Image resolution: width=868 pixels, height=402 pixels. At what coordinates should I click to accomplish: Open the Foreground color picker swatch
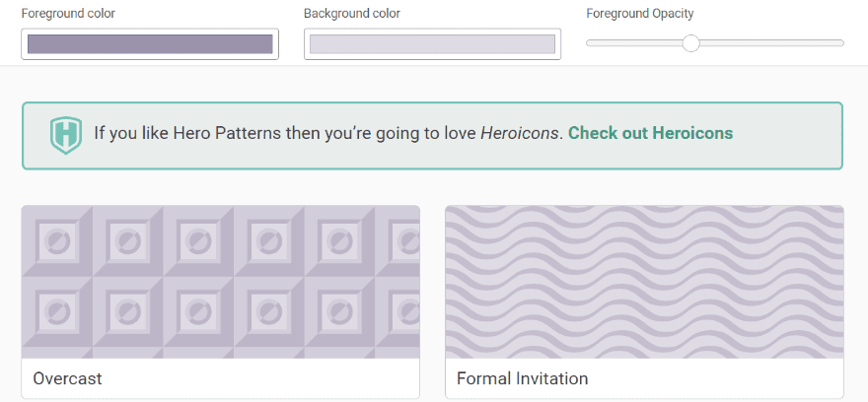point(150,44)
